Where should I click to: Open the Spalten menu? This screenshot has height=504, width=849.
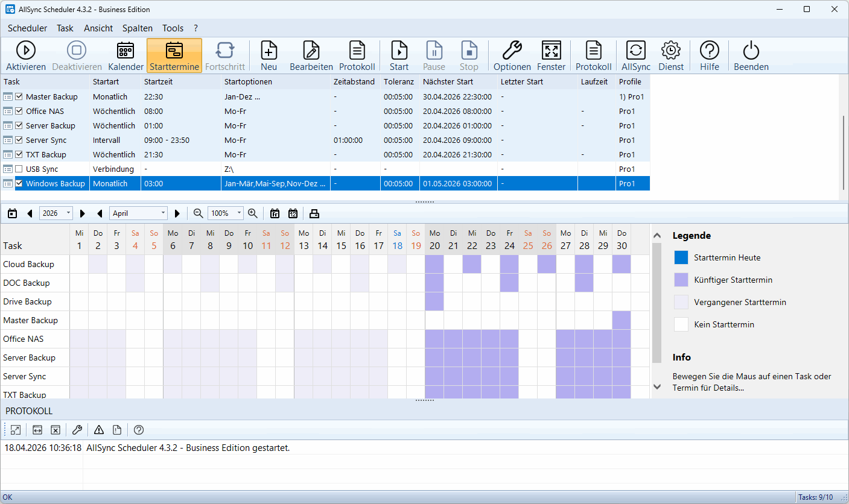[137, 28]
